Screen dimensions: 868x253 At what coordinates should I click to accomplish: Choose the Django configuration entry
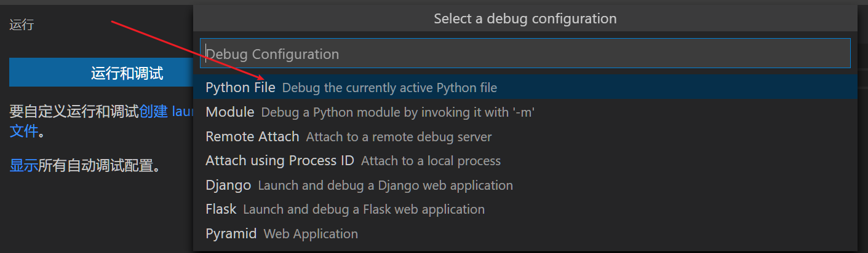(228, 185)
